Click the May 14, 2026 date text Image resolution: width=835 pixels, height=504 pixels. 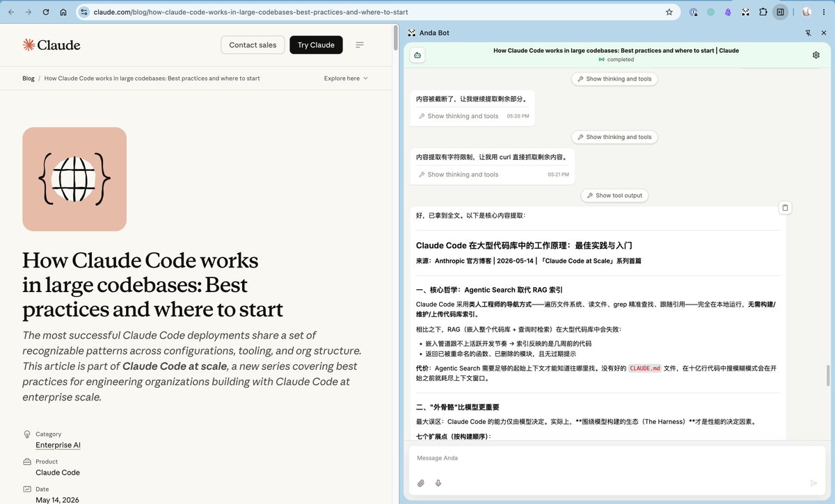coord(58,500)
